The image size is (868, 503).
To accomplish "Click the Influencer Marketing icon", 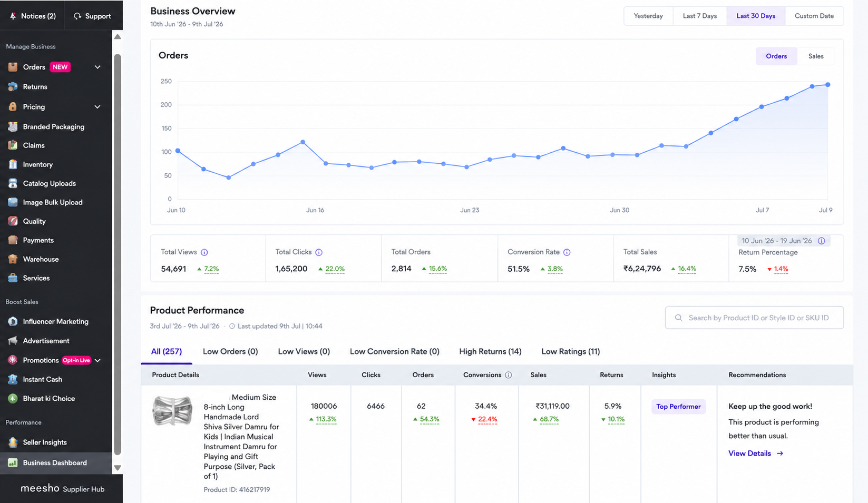I will point(13,321).
